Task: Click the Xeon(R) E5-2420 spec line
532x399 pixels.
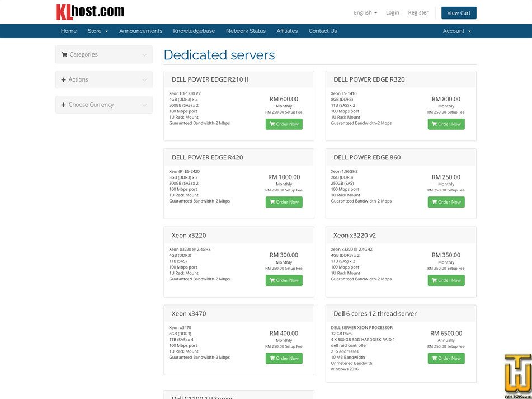Action: pos(184,171)
